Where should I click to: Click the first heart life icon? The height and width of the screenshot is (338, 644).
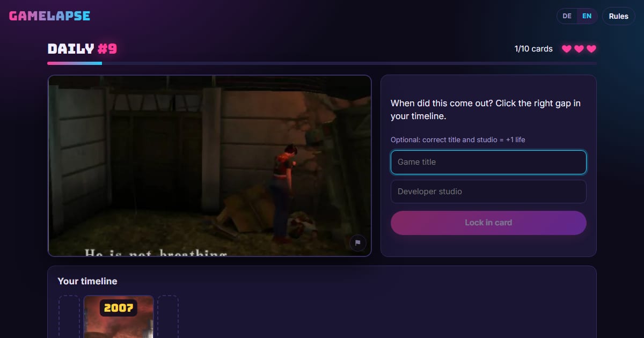(567, 49)
